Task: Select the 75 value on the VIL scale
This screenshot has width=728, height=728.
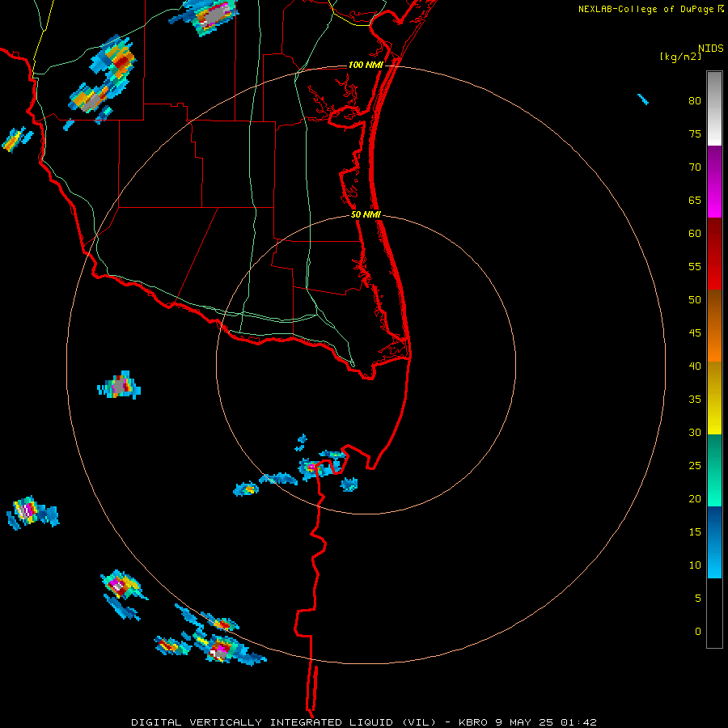Action: tap(695, 133)
